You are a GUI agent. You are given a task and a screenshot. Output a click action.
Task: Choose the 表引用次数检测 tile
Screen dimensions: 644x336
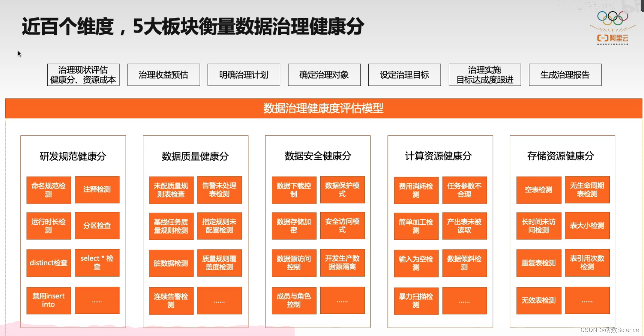pos(587,263)
